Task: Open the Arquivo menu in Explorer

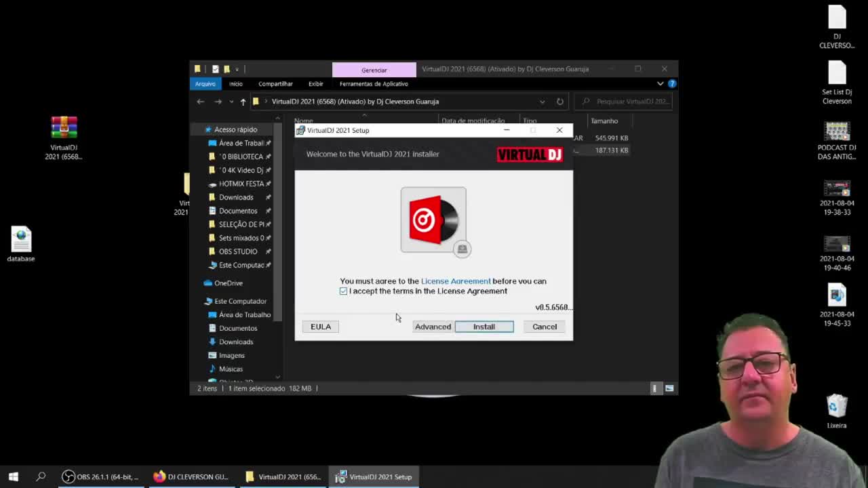Action: (x=205, y=84)
